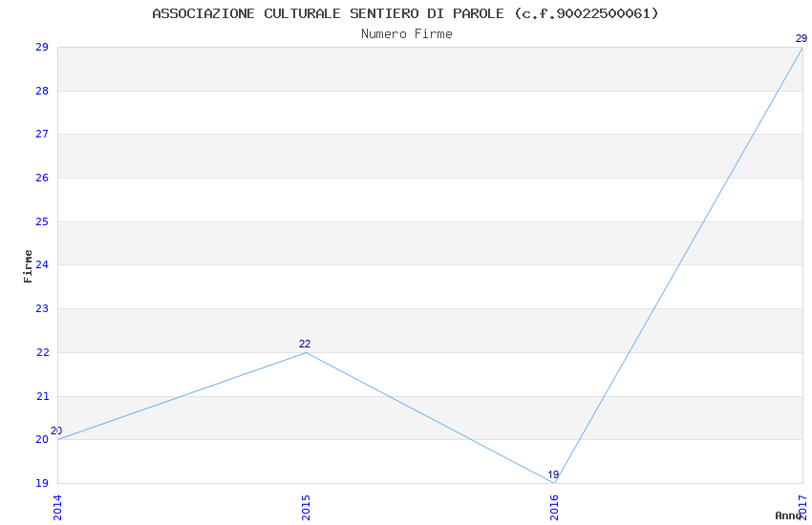This screenshot has width=812, height=525.
Task: Select x-axis year 2016
Action: [555, 508]
